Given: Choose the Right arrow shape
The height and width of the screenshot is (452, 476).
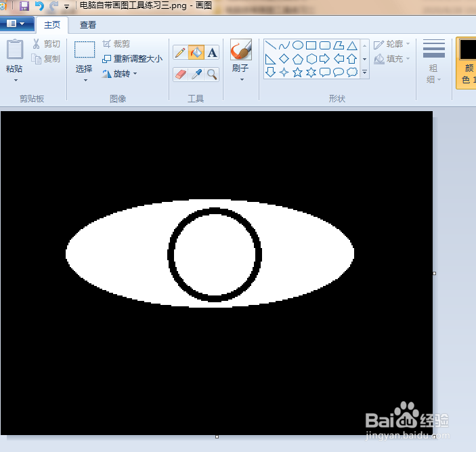Looking at the screenshot, I should click(x=325, y=59).
